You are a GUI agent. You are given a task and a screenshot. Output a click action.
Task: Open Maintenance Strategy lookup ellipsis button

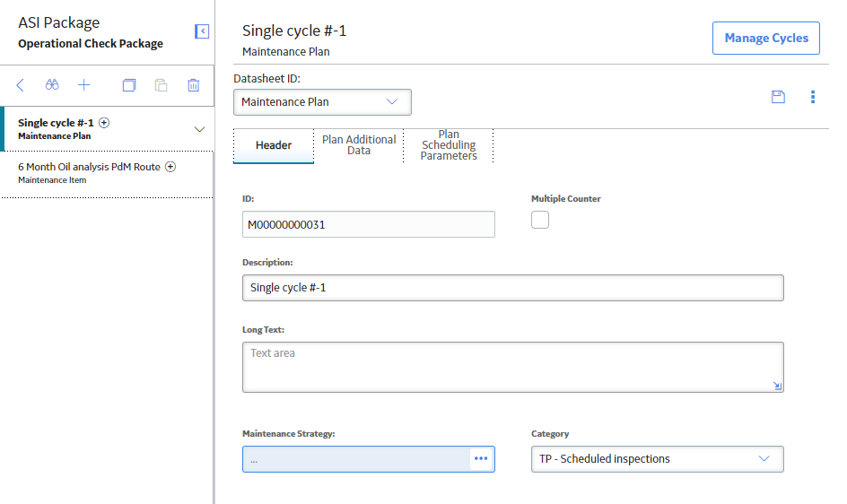tap(481, 458)
